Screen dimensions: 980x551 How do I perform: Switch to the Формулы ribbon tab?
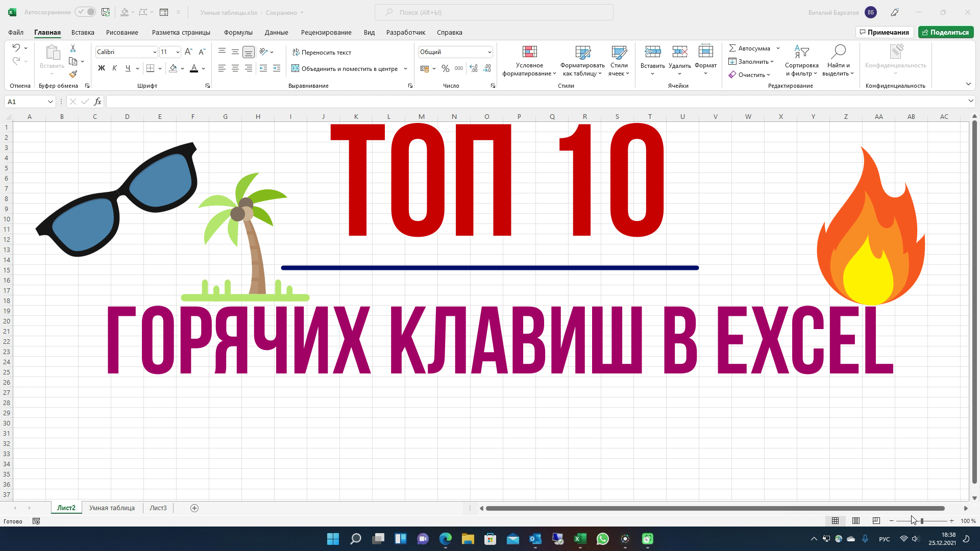238,32
